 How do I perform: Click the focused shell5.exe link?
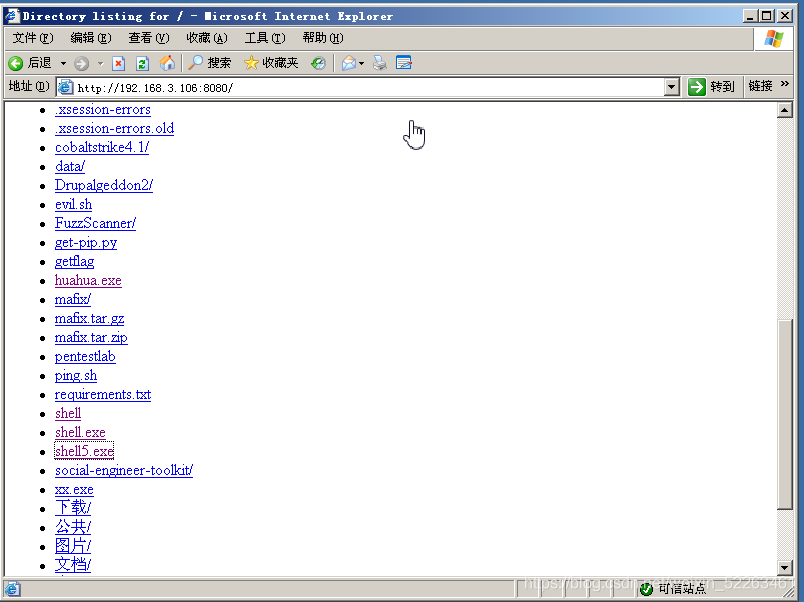tap(84, 451)
